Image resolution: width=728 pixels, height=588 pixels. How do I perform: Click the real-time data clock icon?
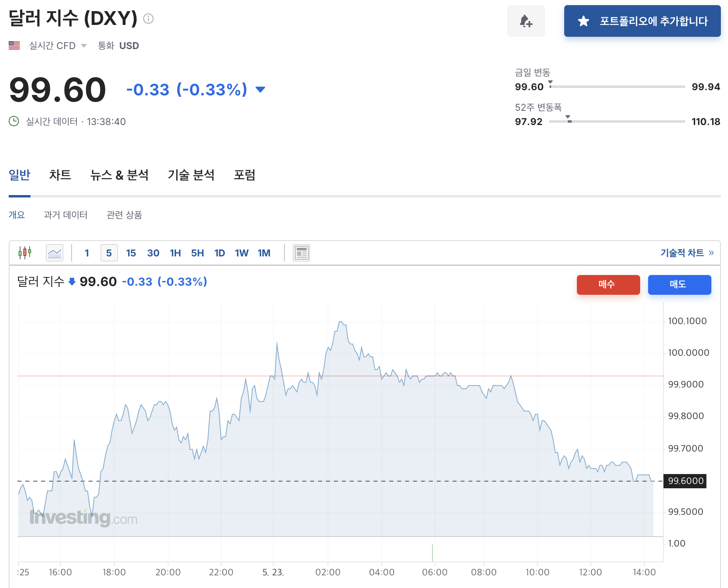14,121
